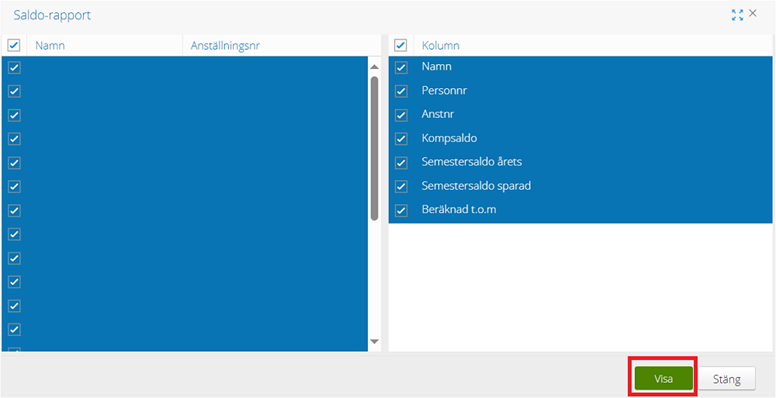Click the scroll up arrow in employee list
Image resolution: width=776 pixels, height=398 pixels.
coord(374,67)
